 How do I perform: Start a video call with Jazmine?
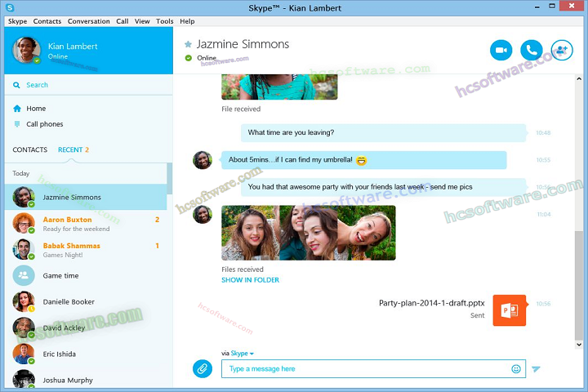(501, 51)
